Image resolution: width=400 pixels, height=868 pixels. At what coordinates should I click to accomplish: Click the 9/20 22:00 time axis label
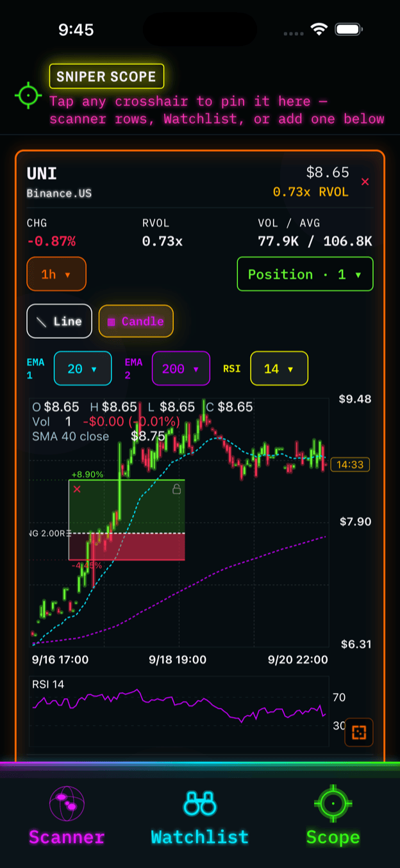(x=299, y=660)
